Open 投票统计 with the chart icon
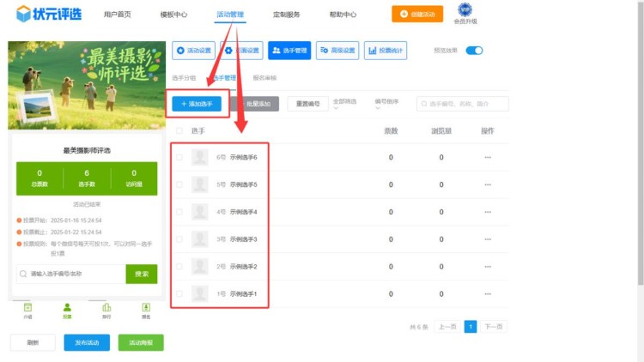644x362 pixels. click(386, 51)
